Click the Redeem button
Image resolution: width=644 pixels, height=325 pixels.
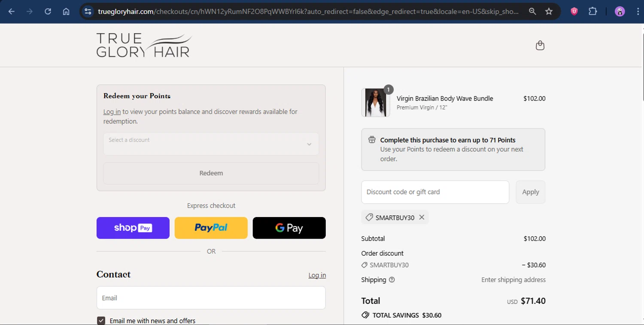pos(211,173)
